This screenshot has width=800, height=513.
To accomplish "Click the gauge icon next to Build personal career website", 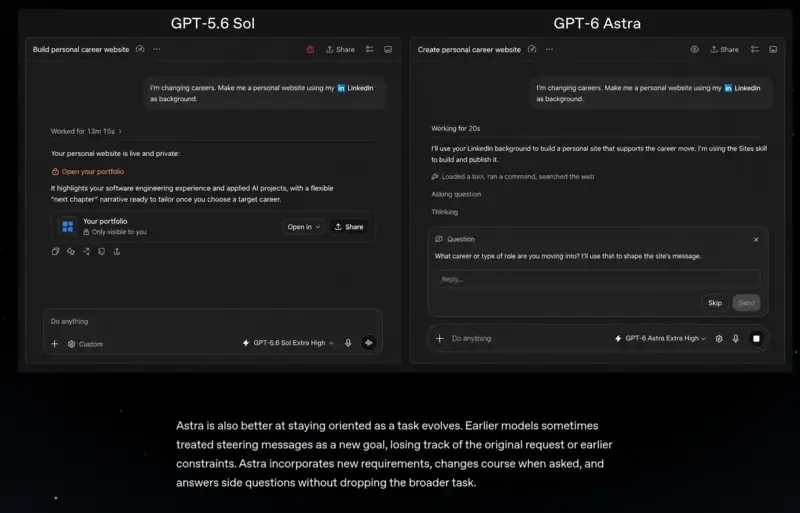I will pos(140,49).
